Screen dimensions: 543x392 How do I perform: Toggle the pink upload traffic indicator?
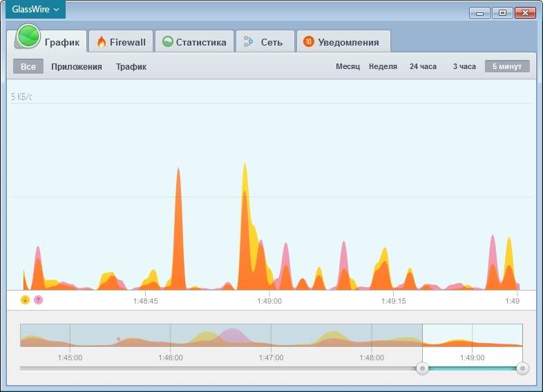point(39,300)
